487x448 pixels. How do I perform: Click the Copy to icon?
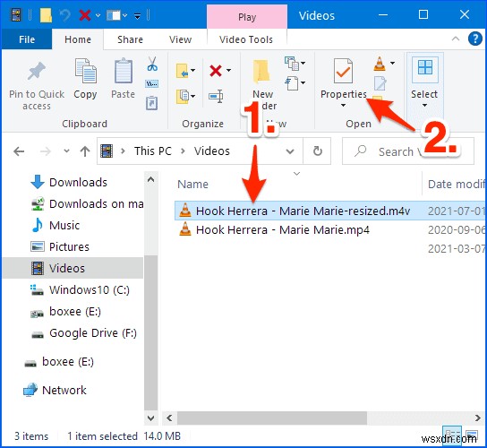tap(183, 96)
